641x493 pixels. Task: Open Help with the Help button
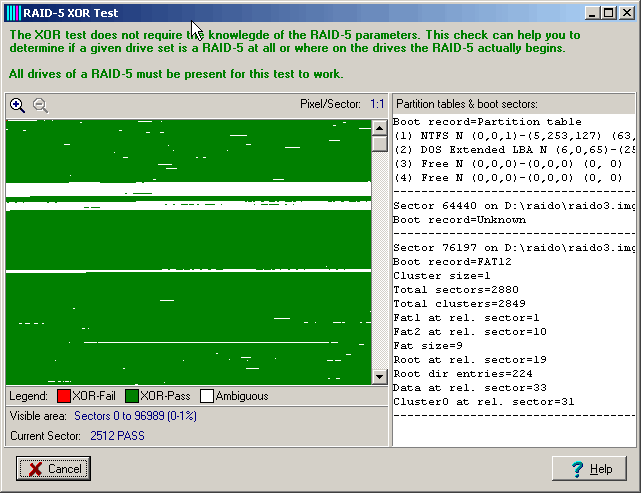coord(589,469)
